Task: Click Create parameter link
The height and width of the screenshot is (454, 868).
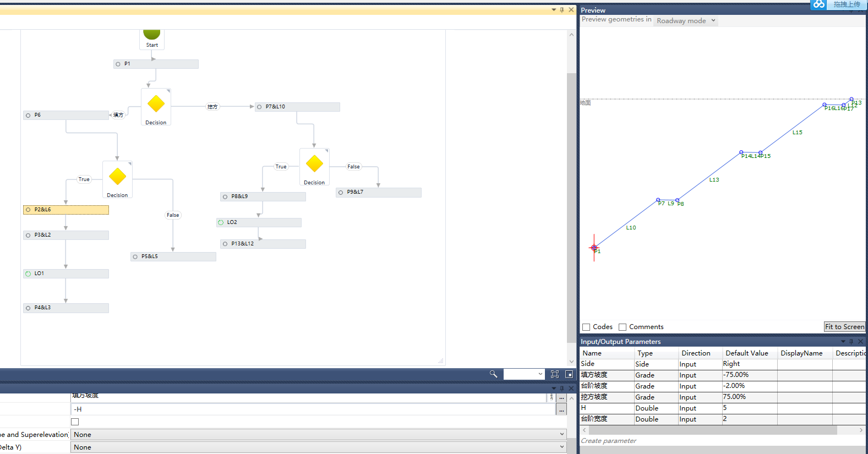Action: [x=608, y=441]
